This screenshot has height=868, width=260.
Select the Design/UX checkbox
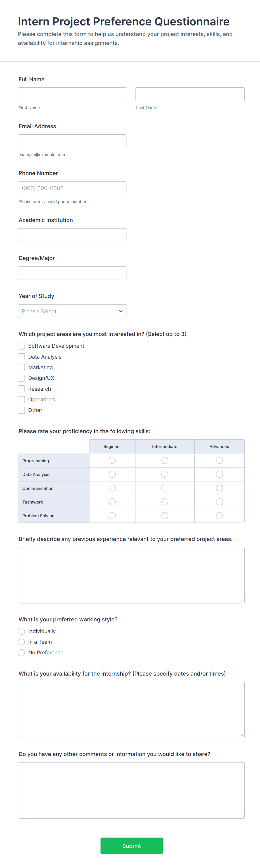pos(22,378)
